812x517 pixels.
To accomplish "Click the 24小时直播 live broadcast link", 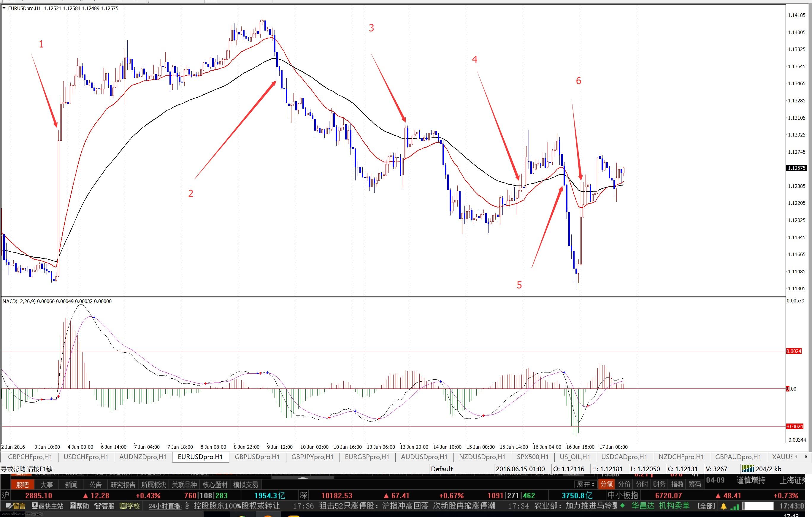I will click(x=166, y=506).
